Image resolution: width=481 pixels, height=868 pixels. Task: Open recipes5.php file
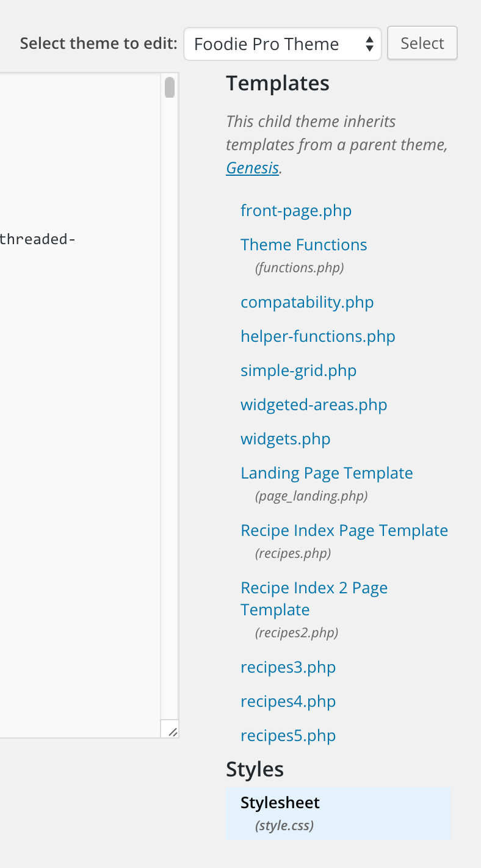[x=288, y=736]
